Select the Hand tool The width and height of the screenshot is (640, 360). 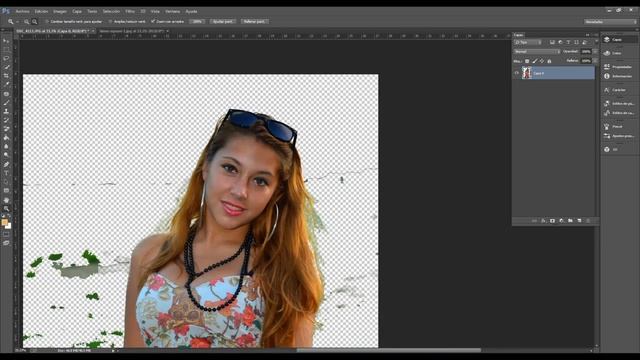click(x=6, y=200)
